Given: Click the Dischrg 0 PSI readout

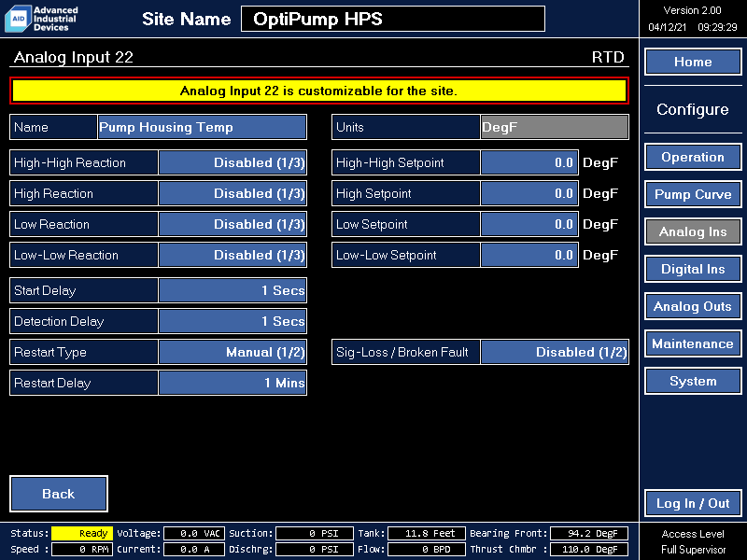Looking at the screenshot, I should coord(315,549).
